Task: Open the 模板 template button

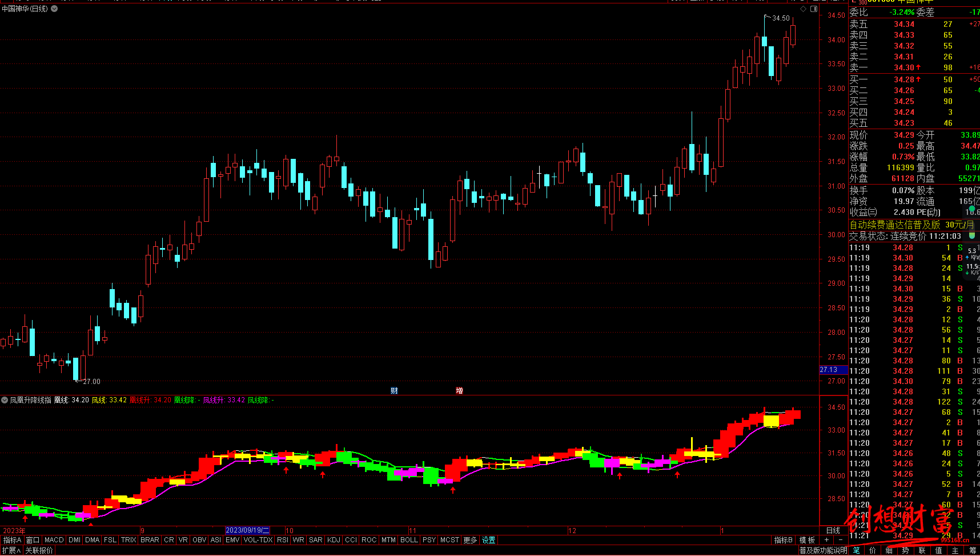Action: [x=807, y=540]
